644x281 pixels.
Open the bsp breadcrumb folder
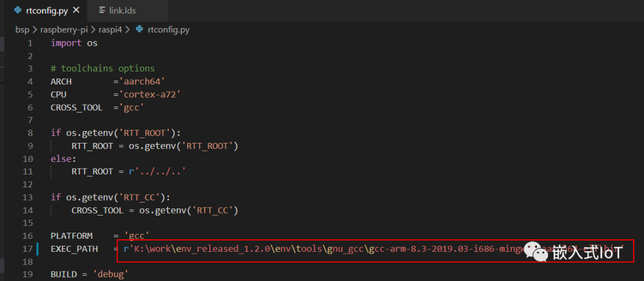21,29
